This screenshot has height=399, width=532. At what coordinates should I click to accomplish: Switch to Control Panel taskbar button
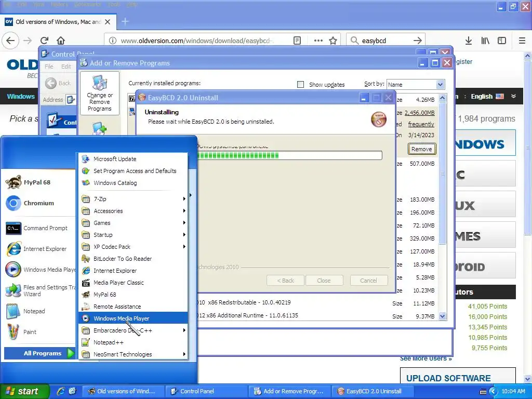coord(207,391)
